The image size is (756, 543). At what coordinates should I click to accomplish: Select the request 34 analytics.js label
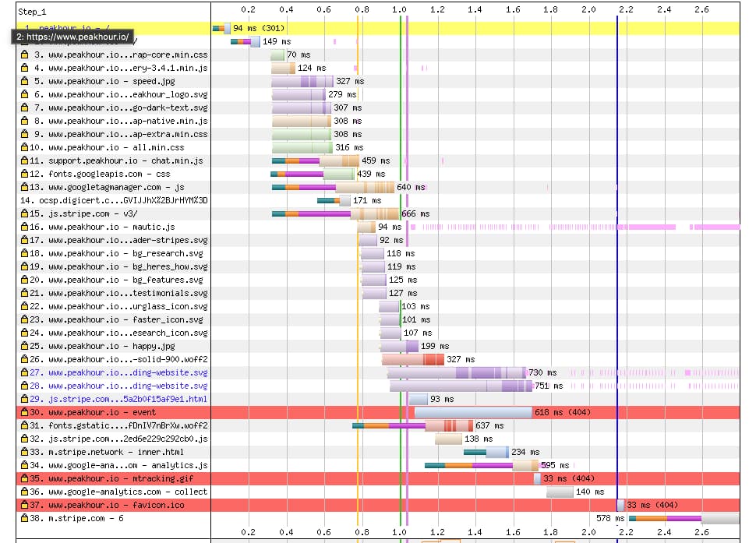[118, 465]
